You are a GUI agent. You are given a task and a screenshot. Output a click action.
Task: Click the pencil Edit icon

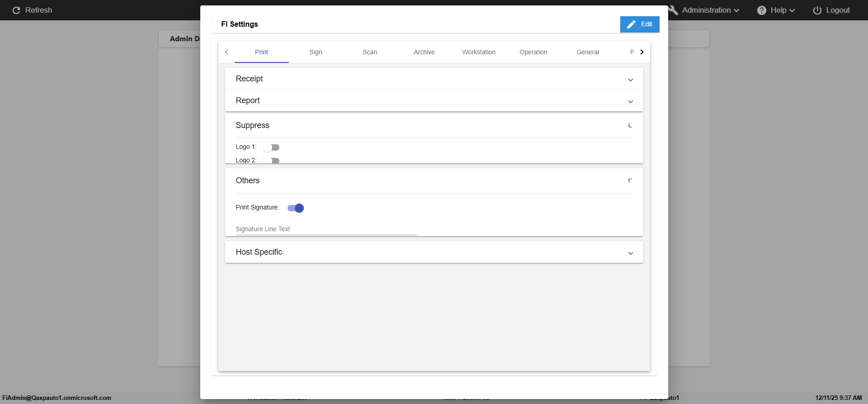(x=632, y=24)
